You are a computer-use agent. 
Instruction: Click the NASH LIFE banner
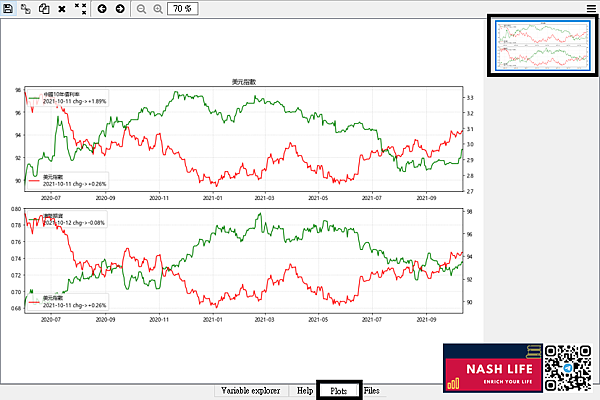(493, 368)
